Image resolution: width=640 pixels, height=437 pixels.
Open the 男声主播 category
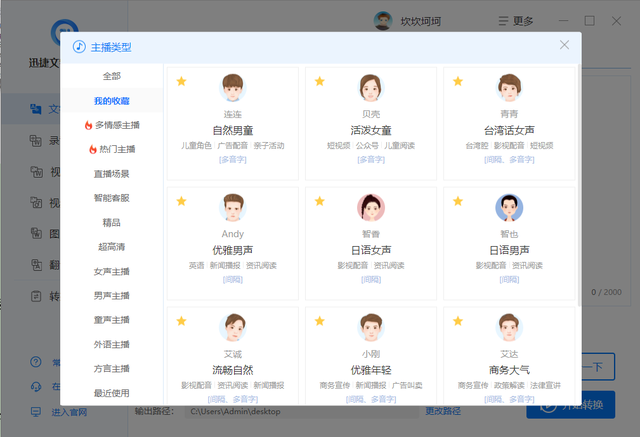[111, 295]
